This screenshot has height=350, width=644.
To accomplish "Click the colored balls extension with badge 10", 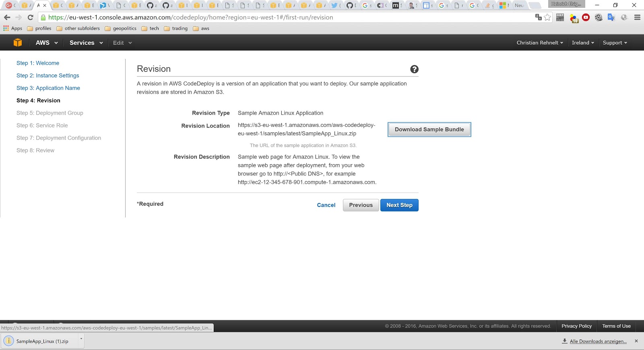I will [x=574, y=18].
